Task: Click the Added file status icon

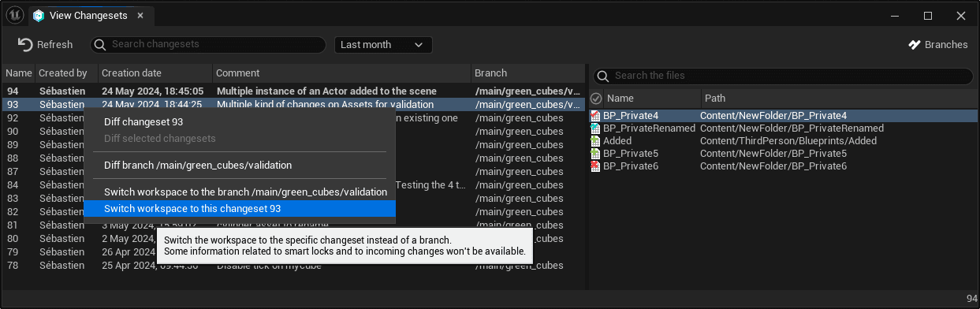Action: pos(595,141)
